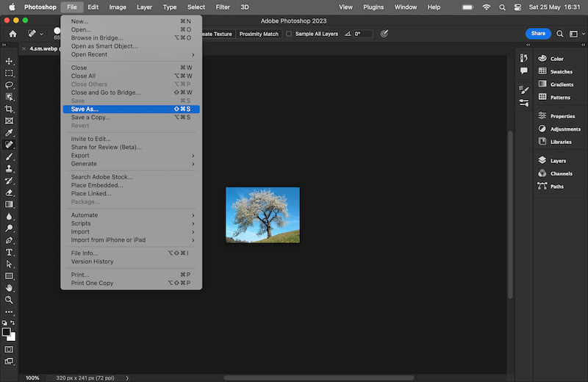Click the angle input field

(362, 34)
